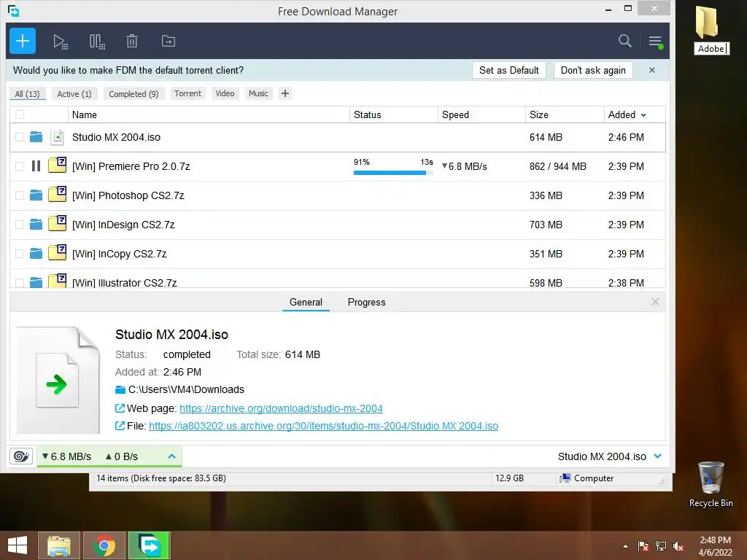Check the Illustrator CS2.7z row checkbox
This screenshot has height=560, width=747.
(20, 283)
